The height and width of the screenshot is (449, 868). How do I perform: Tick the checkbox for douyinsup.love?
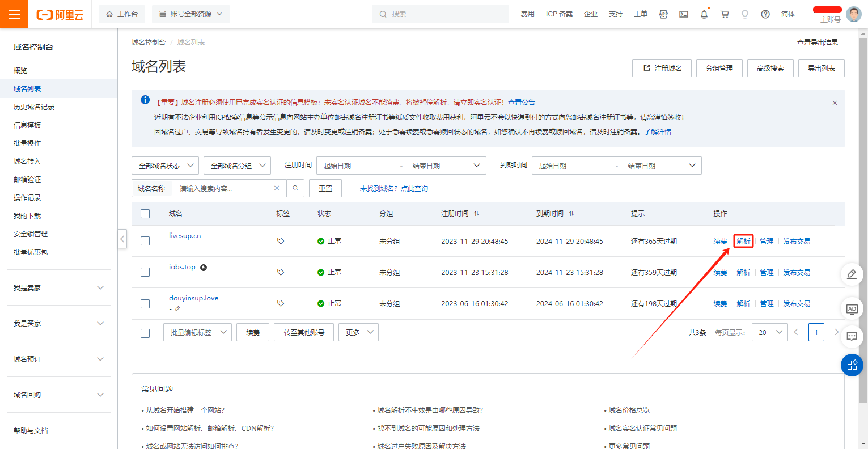pos(145,303)
